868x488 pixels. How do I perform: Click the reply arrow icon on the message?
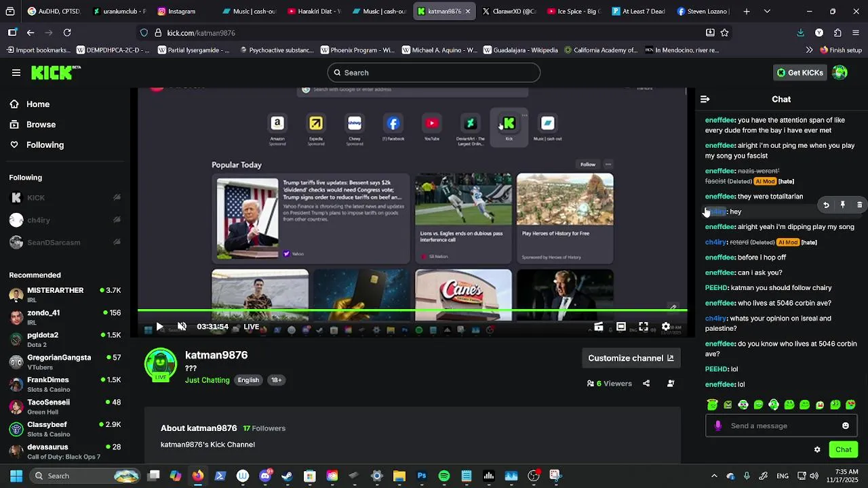click(826, 205)
